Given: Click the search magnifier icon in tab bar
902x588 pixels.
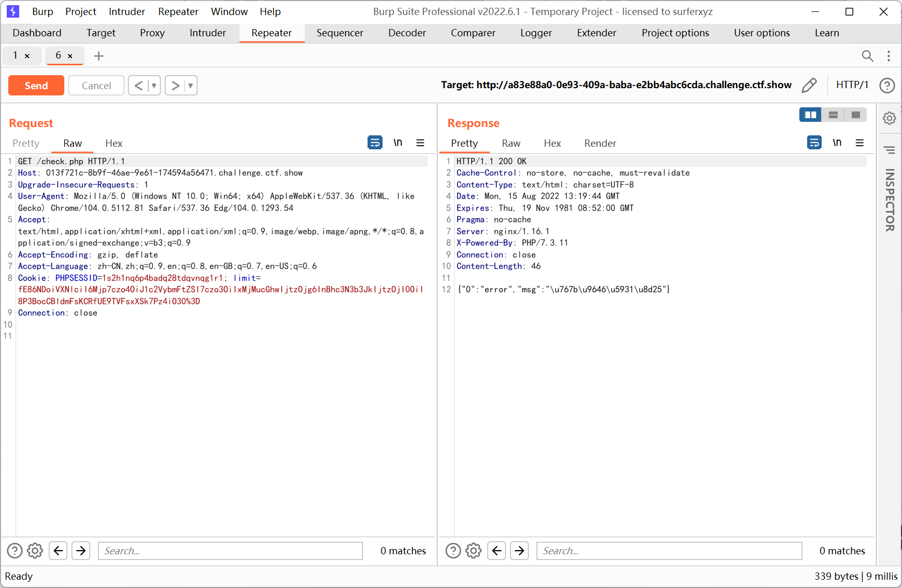Looking at the screenshot, I should point(867,55).
